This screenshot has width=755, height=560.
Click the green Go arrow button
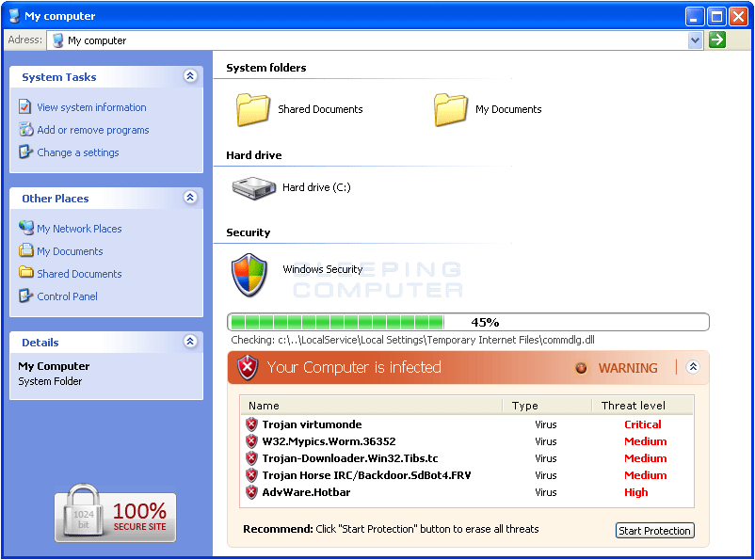[717, 40]
